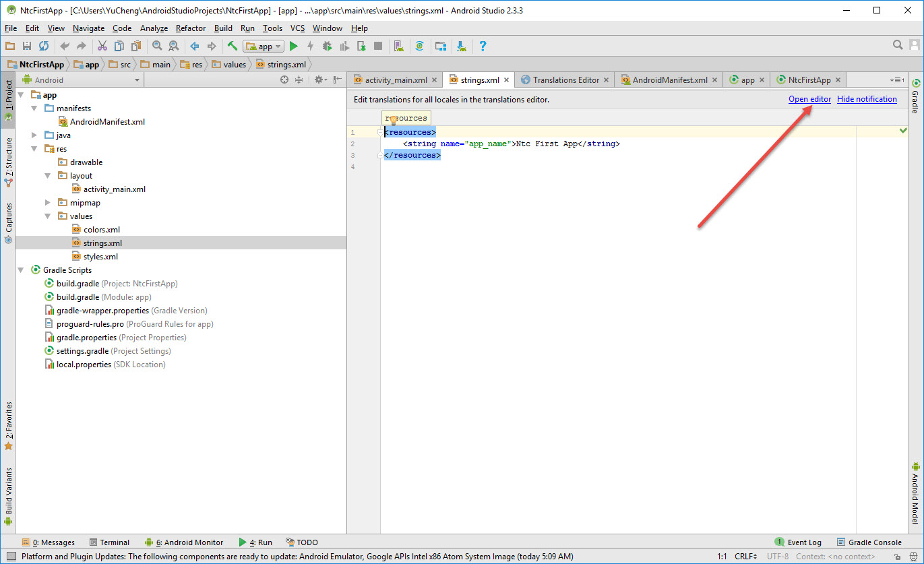Viewport: 924px width, 564px height.
Task: Open the Android Monitor tool window
Action: click(183, 542)
